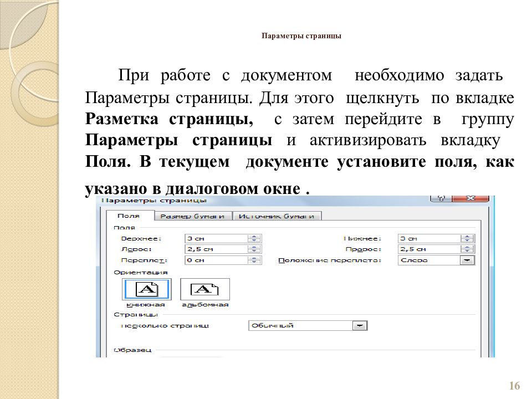The width and height of the screenshot is (532, 399).
Task: Click the bold phrase указано в диалоговом окне
Action: (x=193, y=188)
